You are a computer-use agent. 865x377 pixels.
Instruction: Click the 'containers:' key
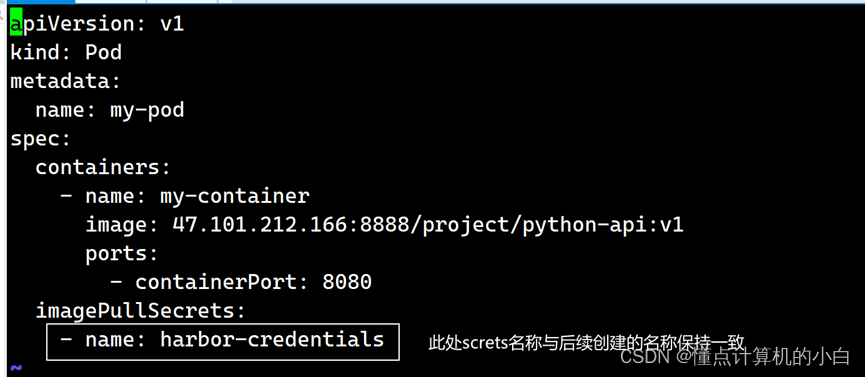[x=104, y=167]
